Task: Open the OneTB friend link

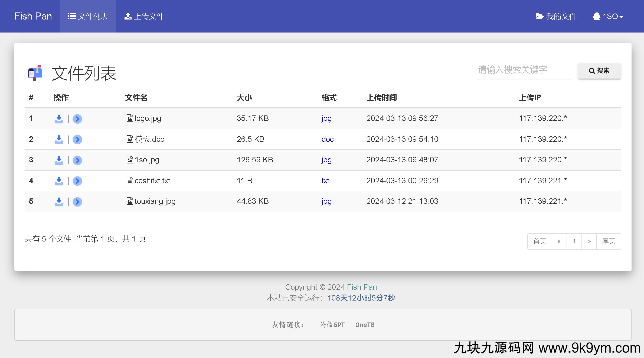Action: [365, 325]
